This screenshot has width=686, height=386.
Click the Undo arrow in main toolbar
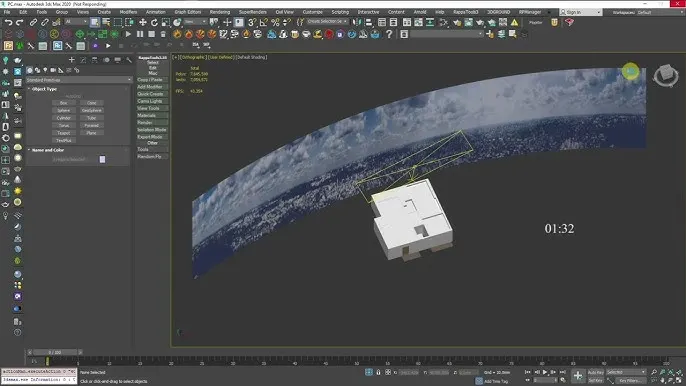pyautogui.click(x=8, y=22)
